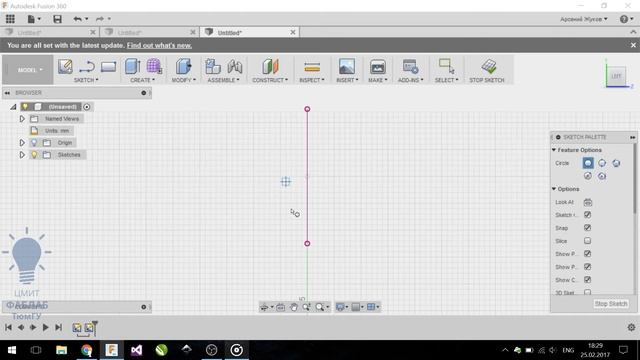Click the Stop Sketch toolbar icon
Viewport: 640px width, 360px height.
(x=489, y=66)
